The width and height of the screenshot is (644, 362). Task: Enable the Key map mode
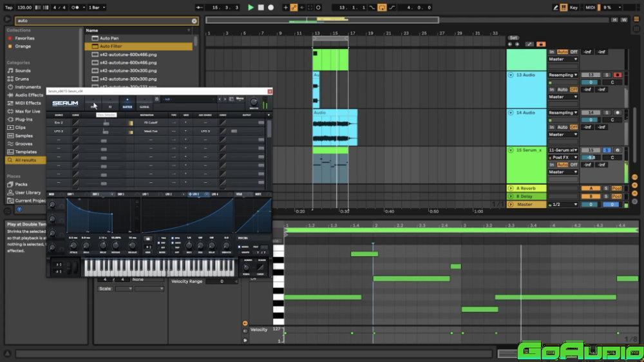pyautogui.click(x=574, y=7)
